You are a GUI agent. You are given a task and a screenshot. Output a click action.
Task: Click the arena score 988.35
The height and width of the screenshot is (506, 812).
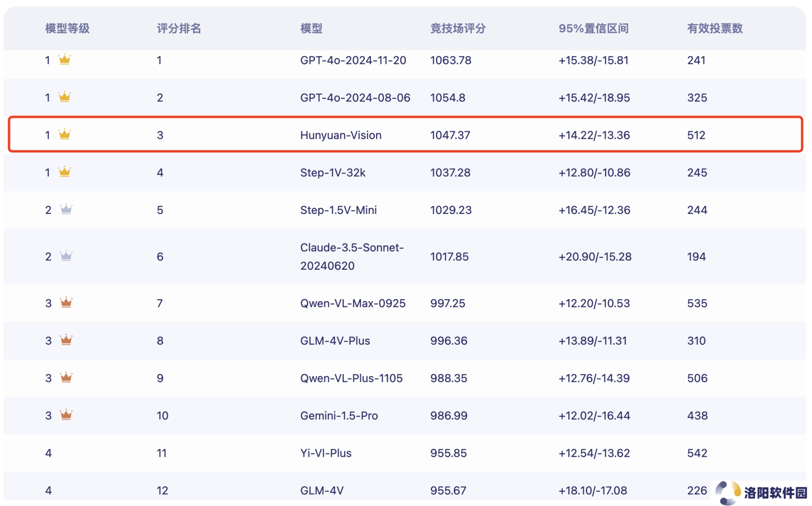click(449, 379)
